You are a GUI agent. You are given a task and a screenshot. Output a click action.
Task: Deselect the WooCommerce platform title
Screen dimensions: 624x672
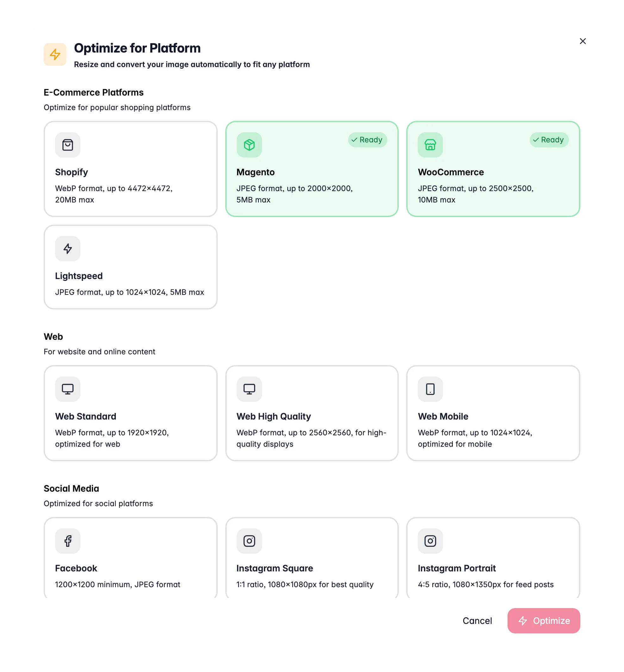coord(451,172)
